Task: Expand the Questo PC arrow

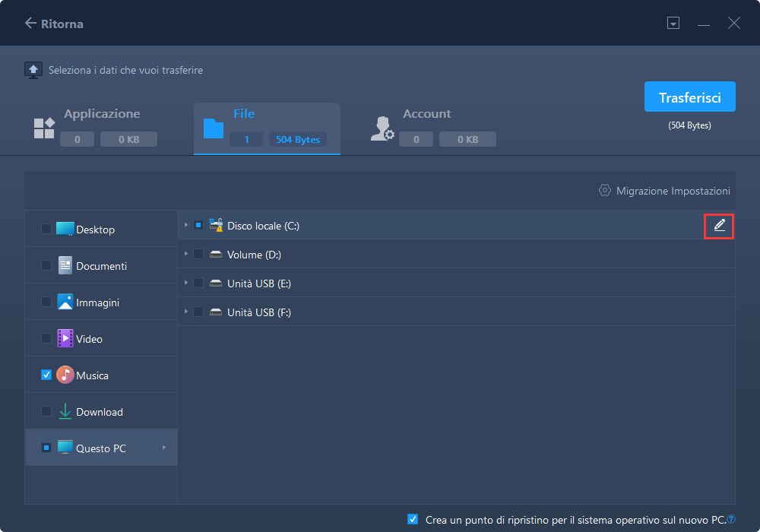Action: click(164, 447)
